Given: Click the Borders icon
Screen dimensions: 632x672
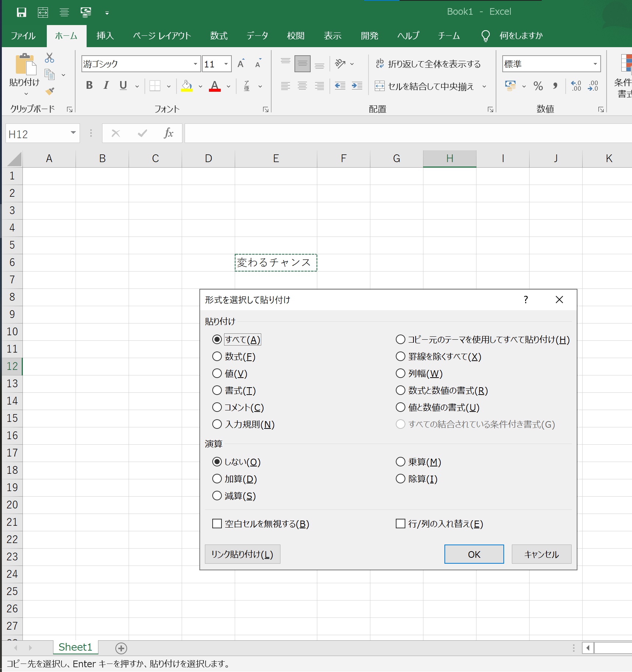Looking at the screenshot, I should tap(155, 86).
